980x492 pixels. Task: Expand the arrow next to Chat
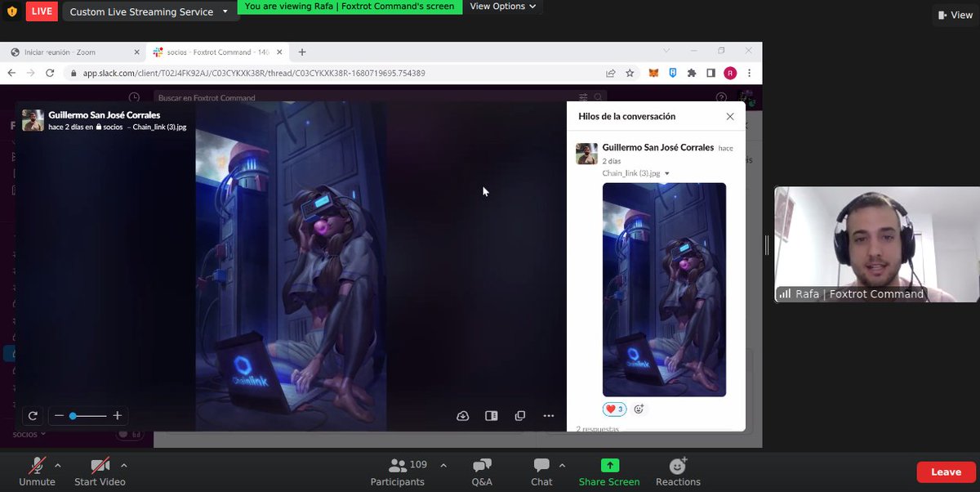click(562, 464)
